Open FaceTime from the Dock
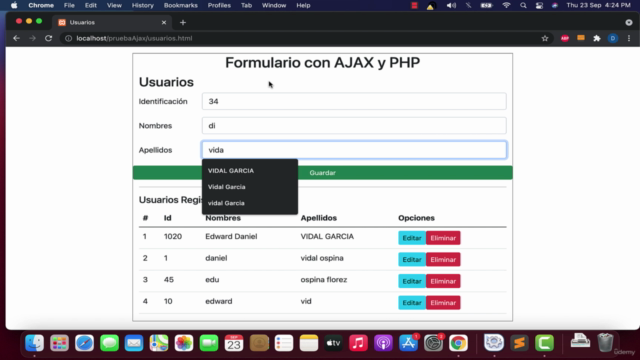The width and height of the screenshot is (640, 360). [x=209, y=343]
